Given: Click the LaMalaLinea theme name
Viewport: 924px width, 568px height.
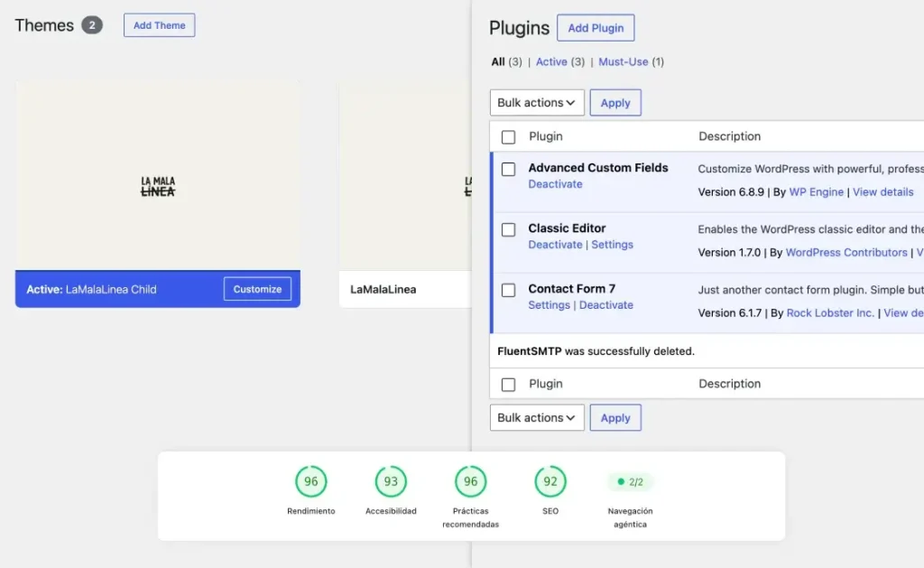Looking at the screenshot, I should coord(383,290).
